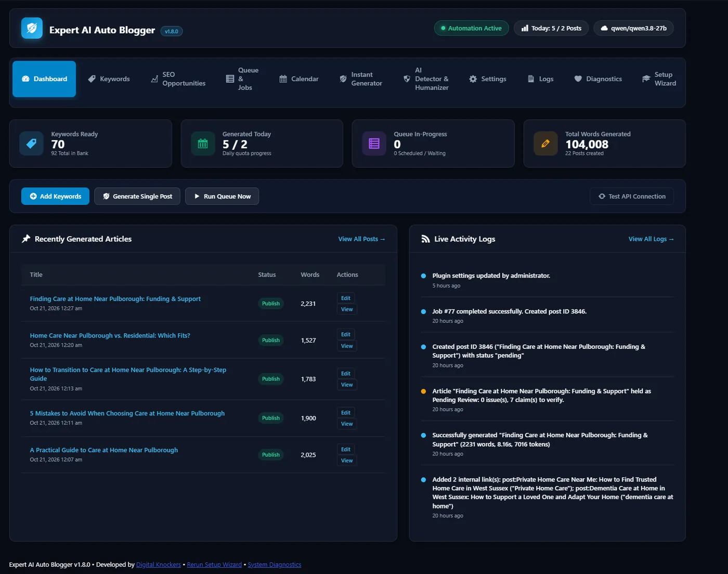Click log entry Plugin settings updated by administrator

coord(491,276)
